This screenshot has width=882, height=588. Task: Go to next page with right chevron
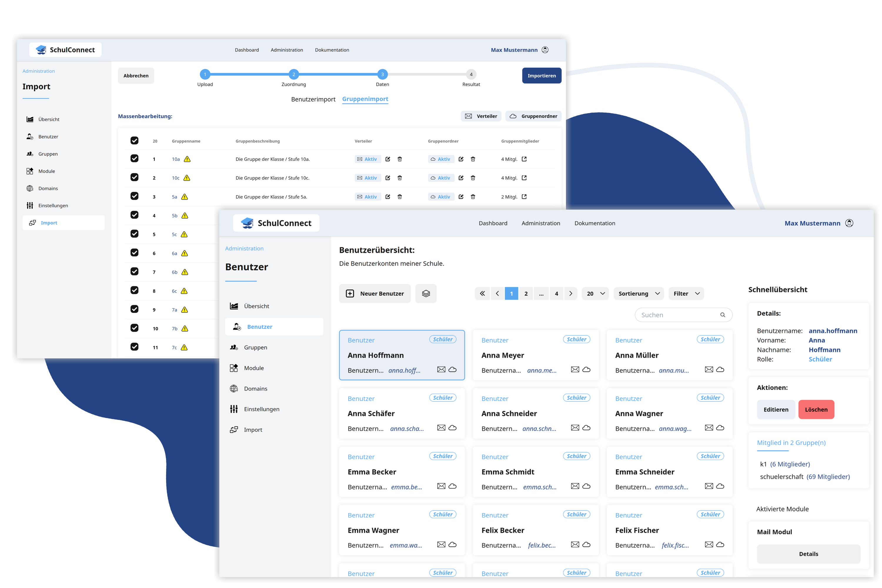click(571, 294)
